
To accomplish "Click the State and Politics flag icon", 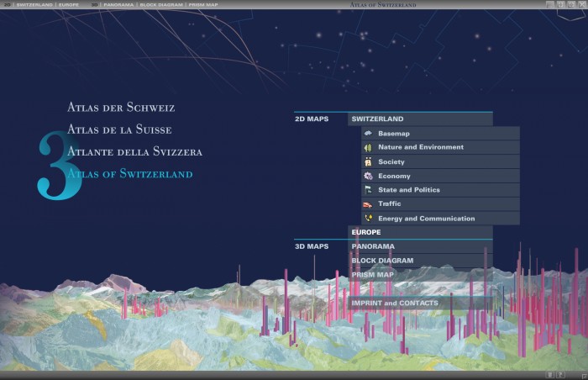I will click(x=368, y=190).
